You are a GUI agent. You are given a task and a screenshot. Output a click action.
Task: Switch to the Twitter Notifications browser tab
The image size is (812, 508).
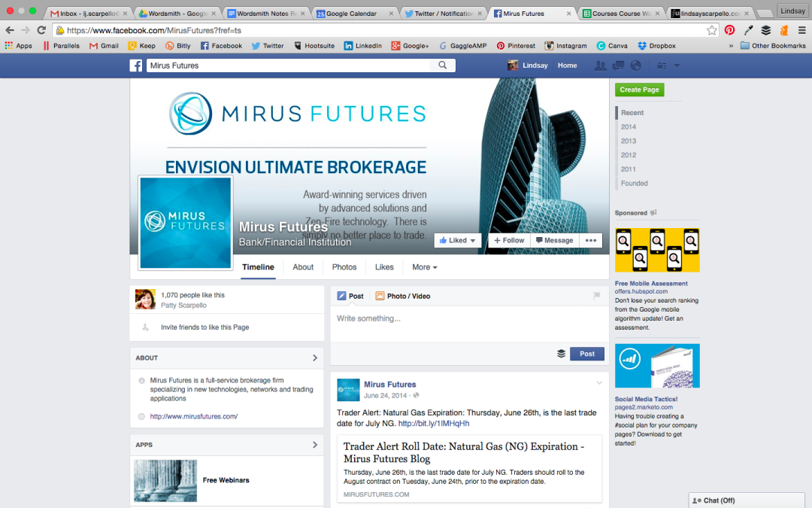pyautogui.click(x=444, y=14)
